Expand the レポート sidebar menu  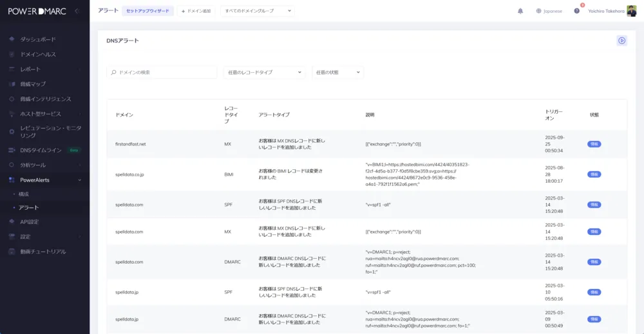30,70
